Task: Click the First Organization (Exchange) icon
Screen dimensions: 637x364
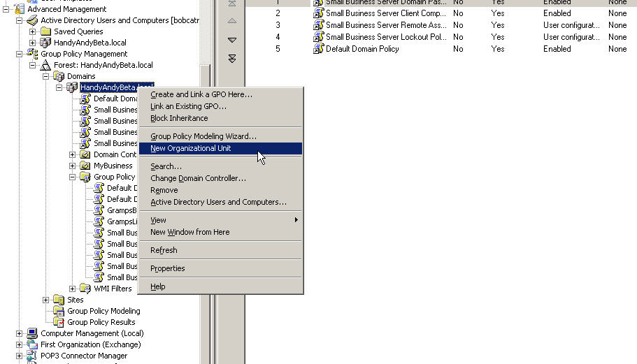Action: 32,344
